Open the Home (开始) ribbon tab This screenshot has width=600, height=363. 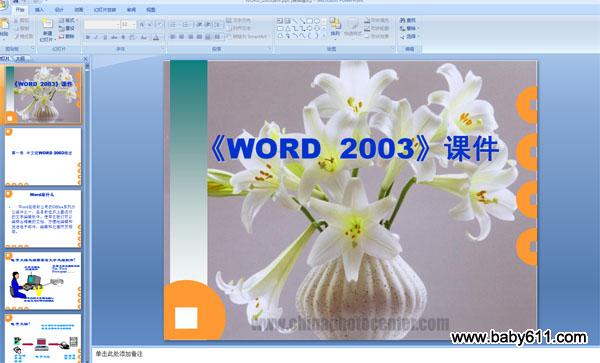point(20,10)
